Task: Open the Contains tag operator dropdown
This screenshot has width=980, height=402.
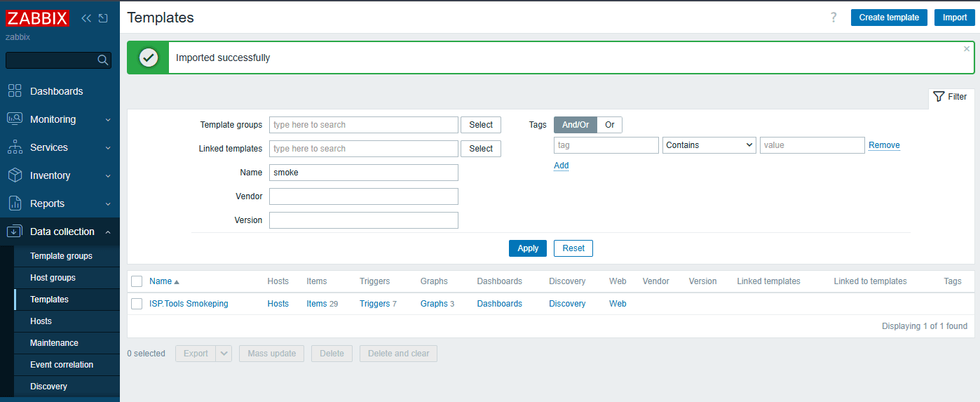Action: point(709,145)
